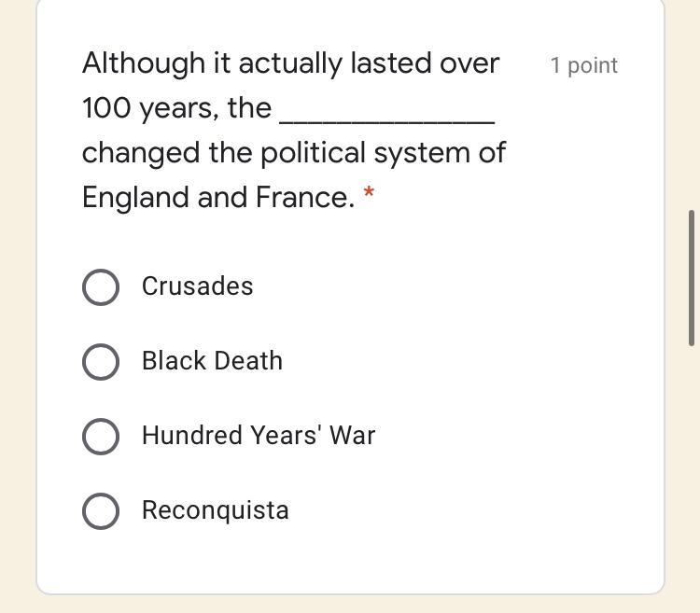
Task: Click empty card space below Reconquista
Action: tap(350, 562)
